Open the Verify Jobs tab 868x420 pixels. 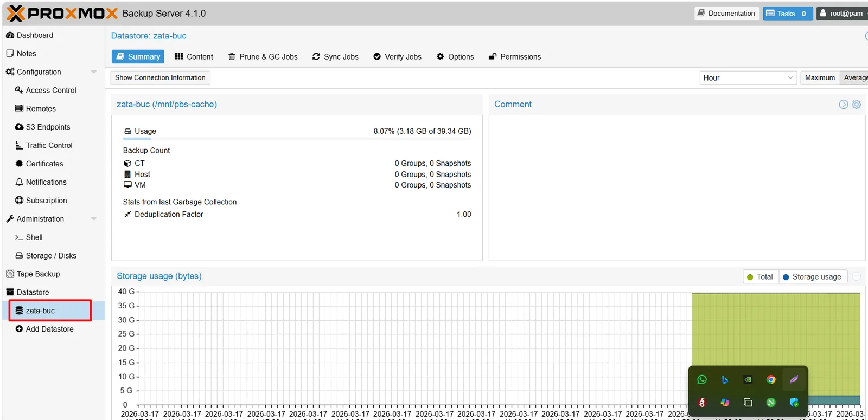point(397,57)
